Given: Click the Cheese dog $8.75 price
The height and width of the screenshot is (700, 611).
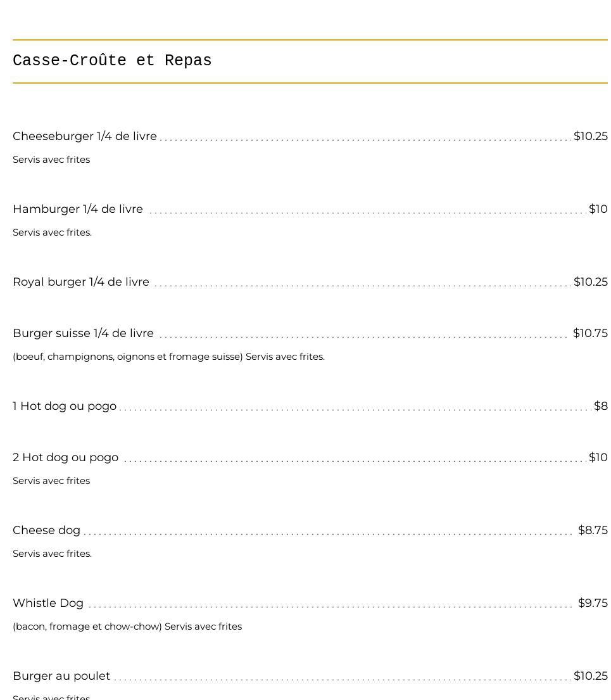Looking at the screenshot, I should pyautogui.click(x=593, y=530).
